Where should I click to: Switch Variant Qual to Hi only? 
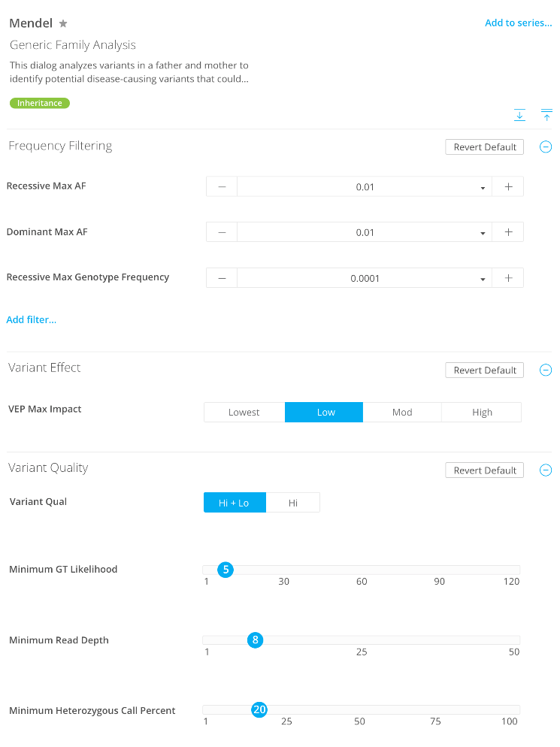293,503
